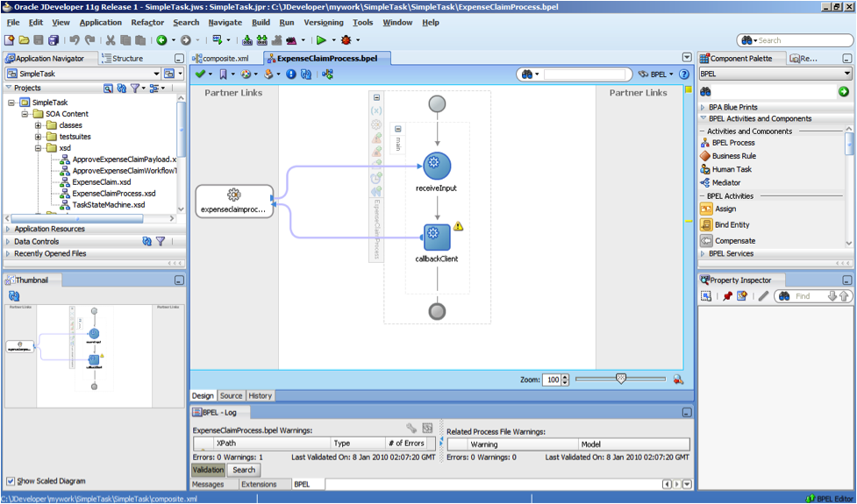Select the Human Task palette component

[731, 169]
